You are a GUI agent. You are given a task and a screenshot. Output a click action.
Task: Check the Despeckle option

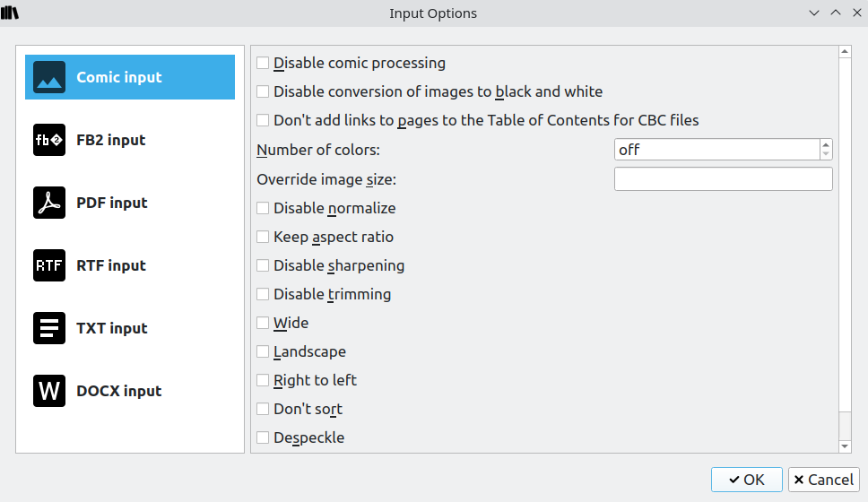(263, 437)
